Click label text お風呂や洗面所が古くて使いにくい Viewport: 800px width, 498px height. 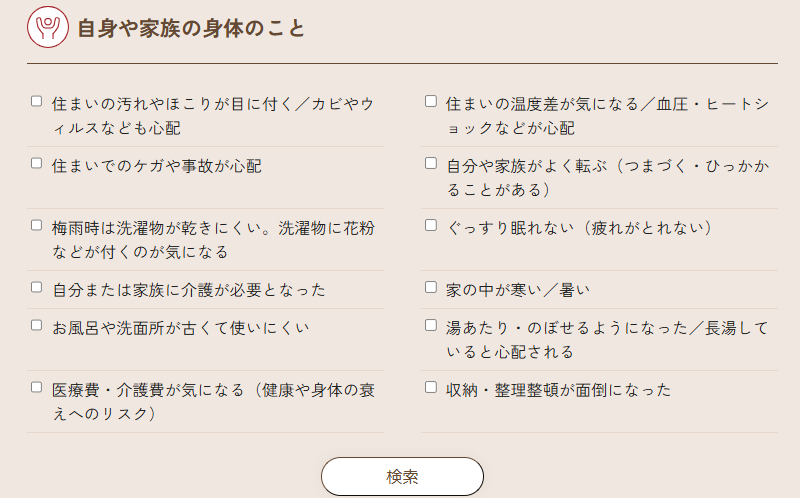point(180,328)
